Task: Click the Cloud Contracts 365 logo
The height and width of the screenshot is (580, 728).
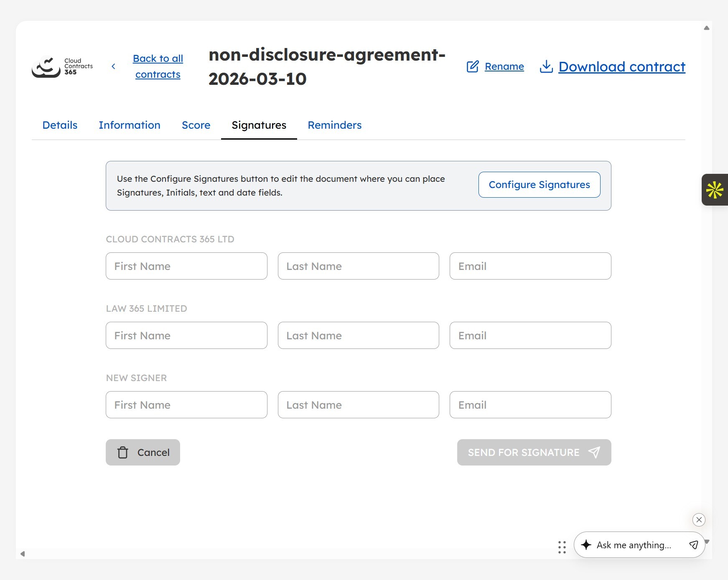Action: pyautogui.click(x=62, y=67)
